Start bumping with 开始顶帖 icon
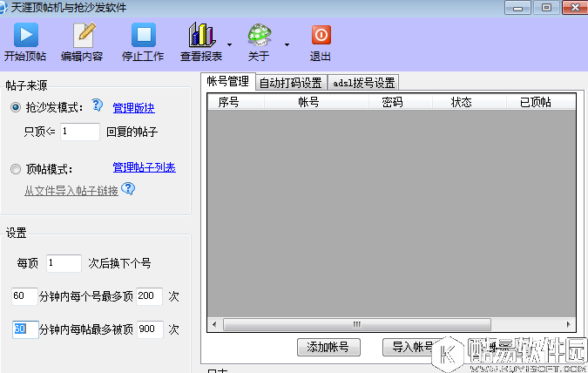The width and height of the screenshot is (588, 373). (26, 35)
